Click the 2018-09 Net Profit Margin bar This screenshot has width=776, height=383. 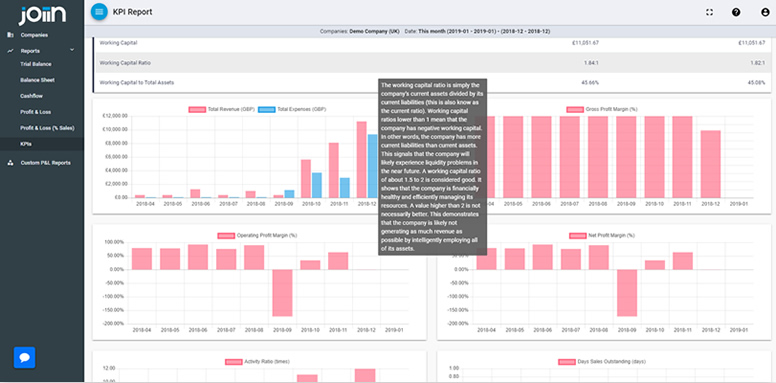coord(627,293)
